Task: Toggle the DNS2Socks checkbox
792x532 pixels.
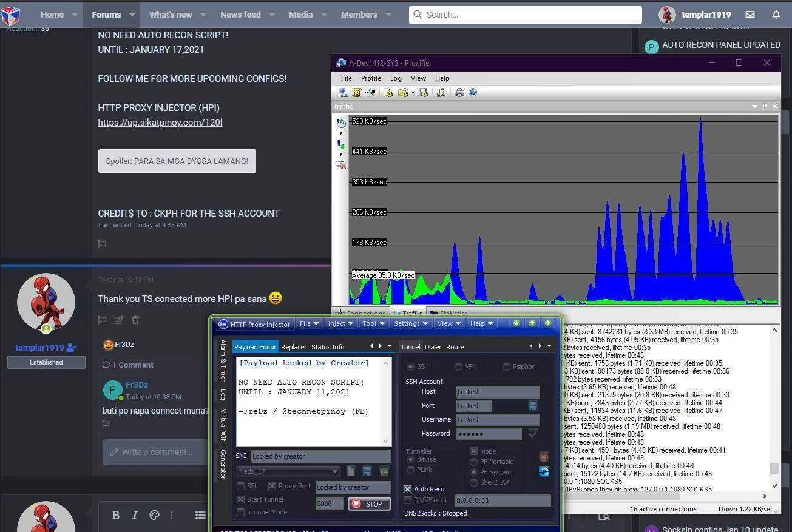Action: [407, 500]
